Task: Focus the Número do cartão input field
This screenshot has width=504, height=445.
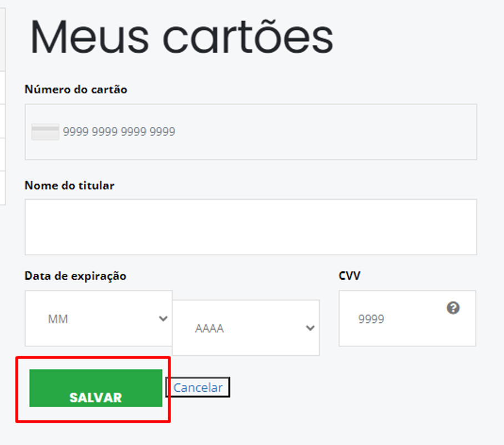Action: (x=266, y=132)
